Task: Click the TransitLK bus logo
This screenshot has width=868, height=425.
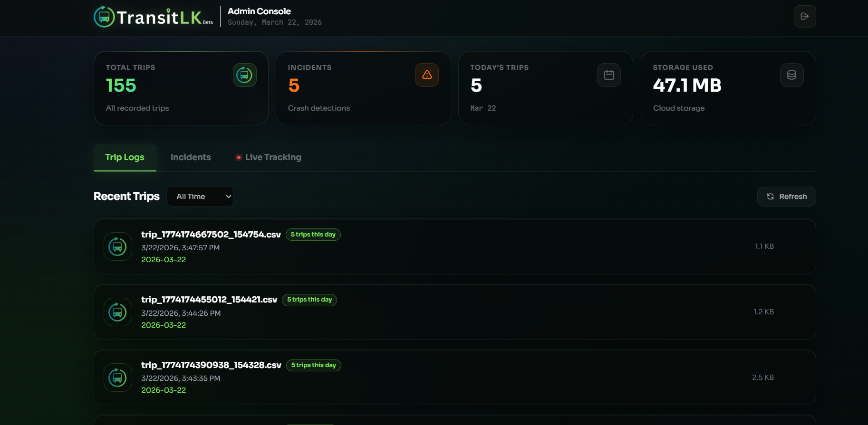Action: tap(104, 17)
